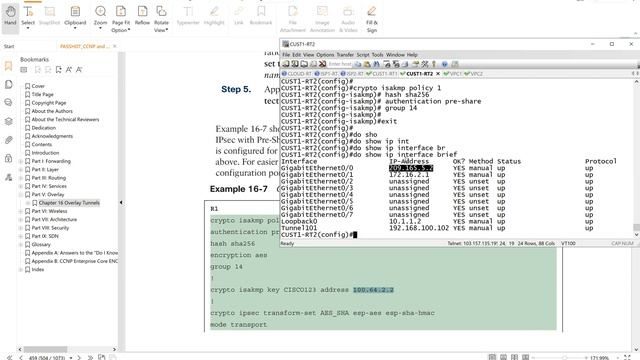Click Enter host field in terminal toolbar
The height and width of the screenshot is (360, 640).
(340, 64)
